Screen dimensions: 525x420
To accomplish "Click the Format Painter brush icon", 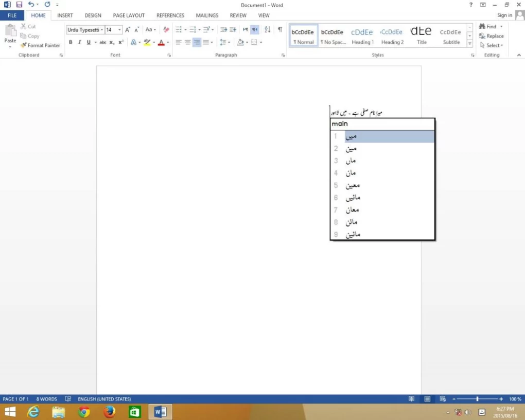I will click(x=24, y=45).
